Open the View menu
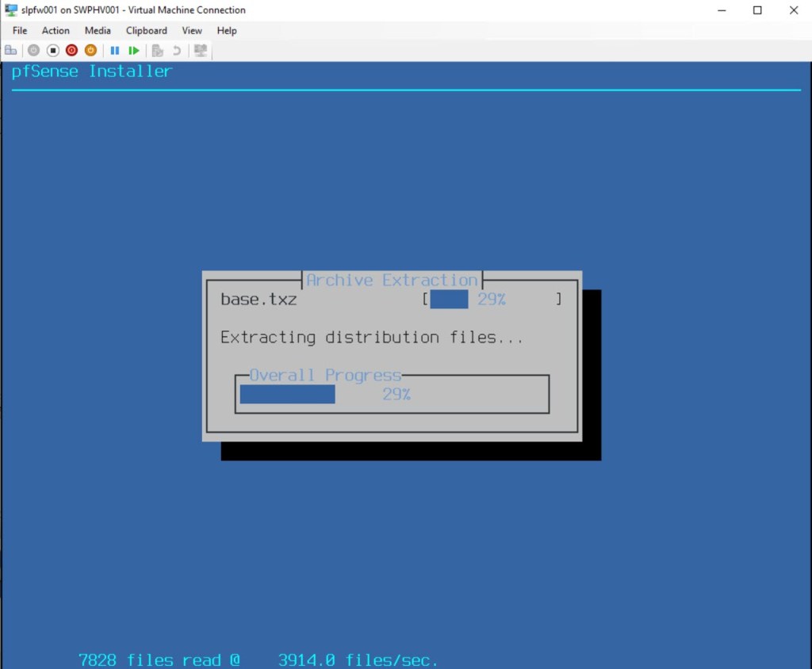Image resolution: width=812 pixels, height=669 pixels. [x=192, y=30]
